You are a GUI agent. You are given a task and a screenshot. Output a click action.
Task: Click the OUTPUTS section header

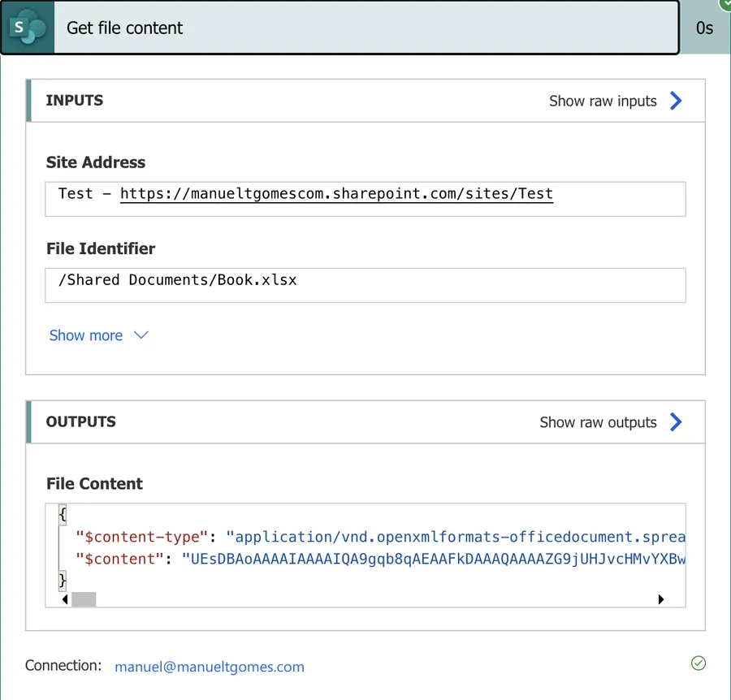click(81, 421)
